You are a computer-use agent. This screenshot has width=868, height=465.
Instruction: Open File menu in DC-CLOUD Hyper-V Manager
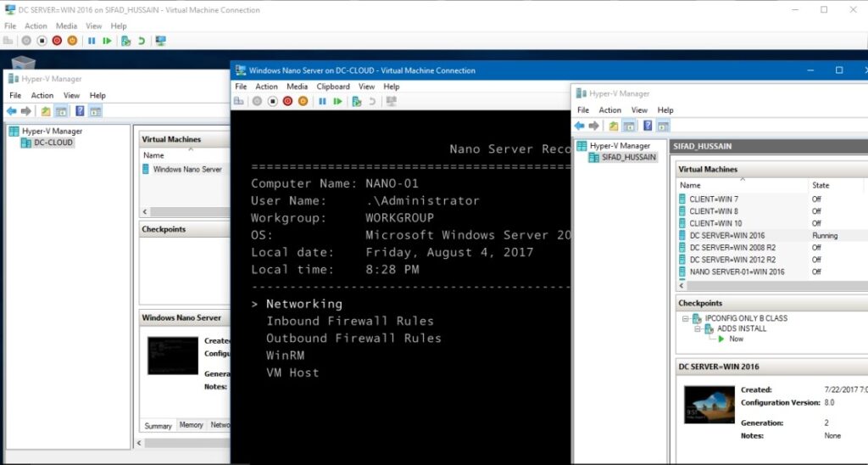(15, 95)
